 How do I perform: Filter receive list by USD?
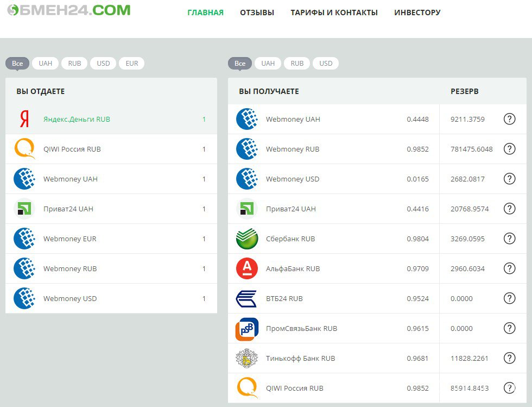pyautogui.click(x=326, y=63)
